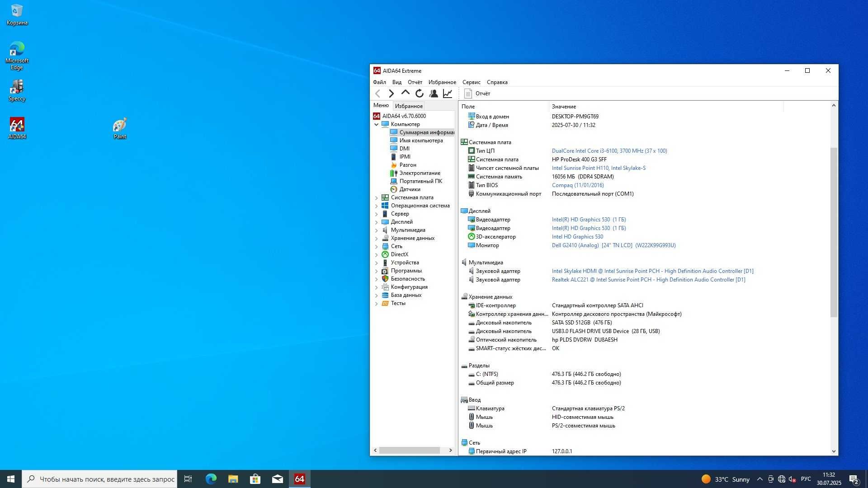This screenshot has height=488, width=868.
Task: Open the Compaq (11/01/2016) BIOS link
Action: coord(578,185)
